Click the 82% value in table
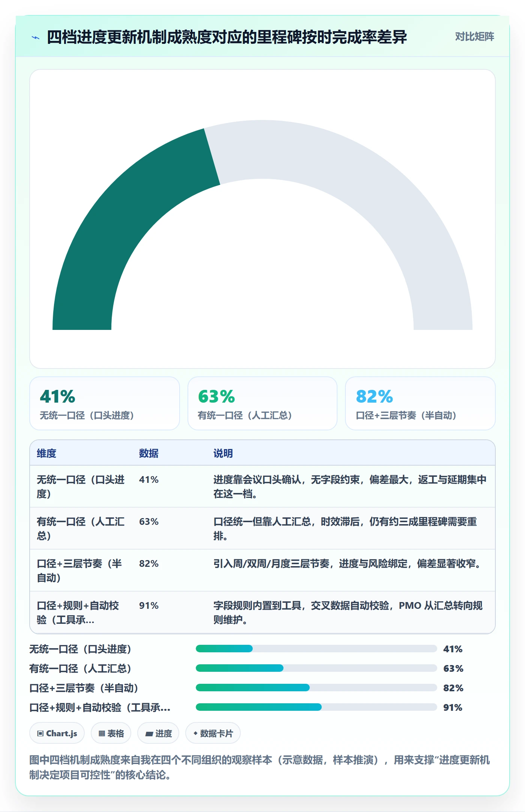The width and height of the screenshot is (525, 812). (149, 563)
